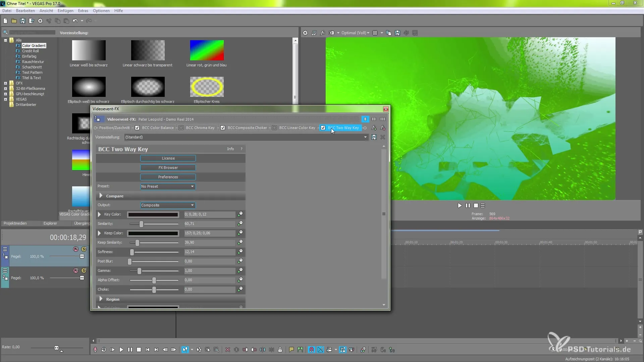Image resolution: width=644 pixels, height=362 pixels.
Task: Open the Einfügen menu
Action: tap(65, 11)
